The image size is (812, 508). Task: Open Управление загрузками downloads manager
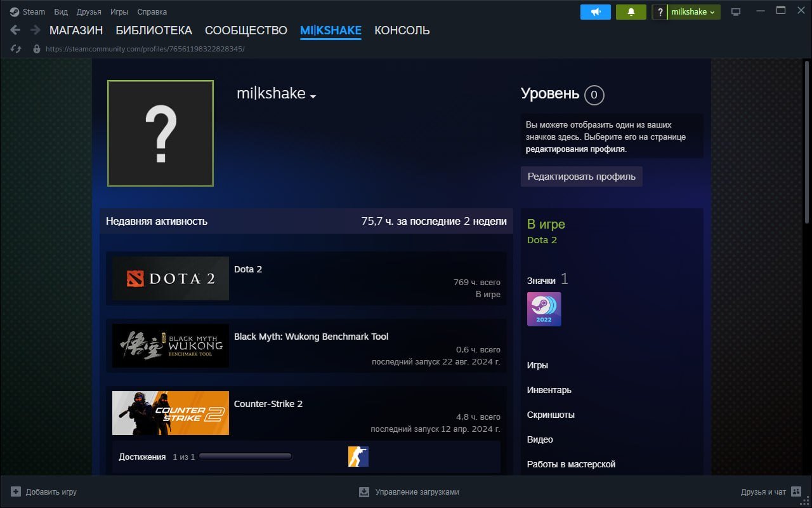pos(409,491)
